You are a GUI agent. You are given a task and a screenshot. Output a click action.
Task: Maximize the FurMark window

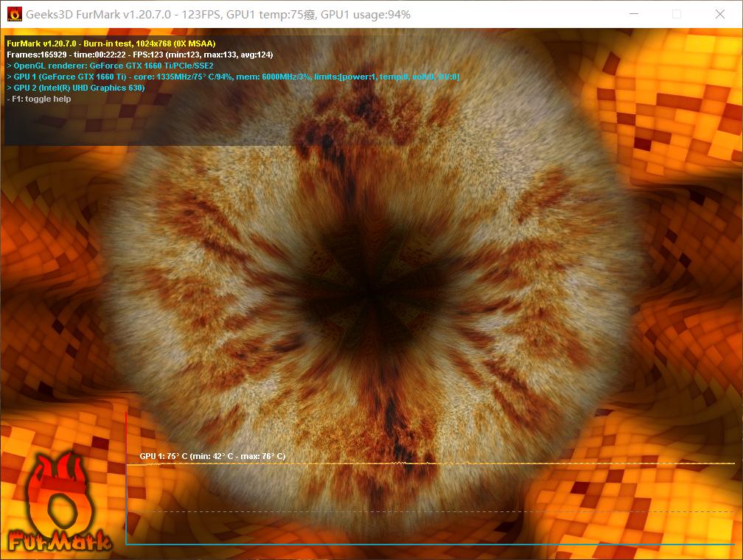click(x=677, y=14)
